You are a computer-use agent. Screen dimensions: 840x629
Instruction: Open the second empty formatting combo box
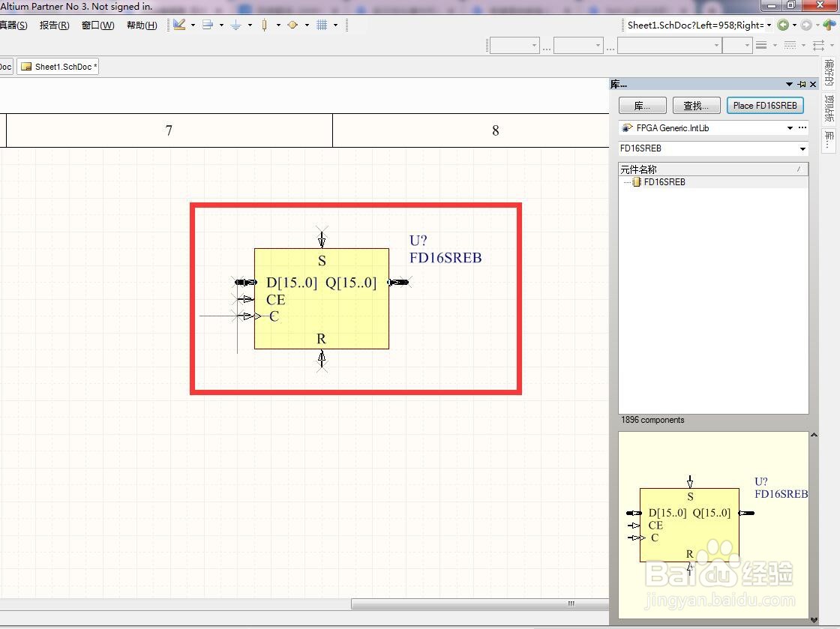tap(578, 46)
